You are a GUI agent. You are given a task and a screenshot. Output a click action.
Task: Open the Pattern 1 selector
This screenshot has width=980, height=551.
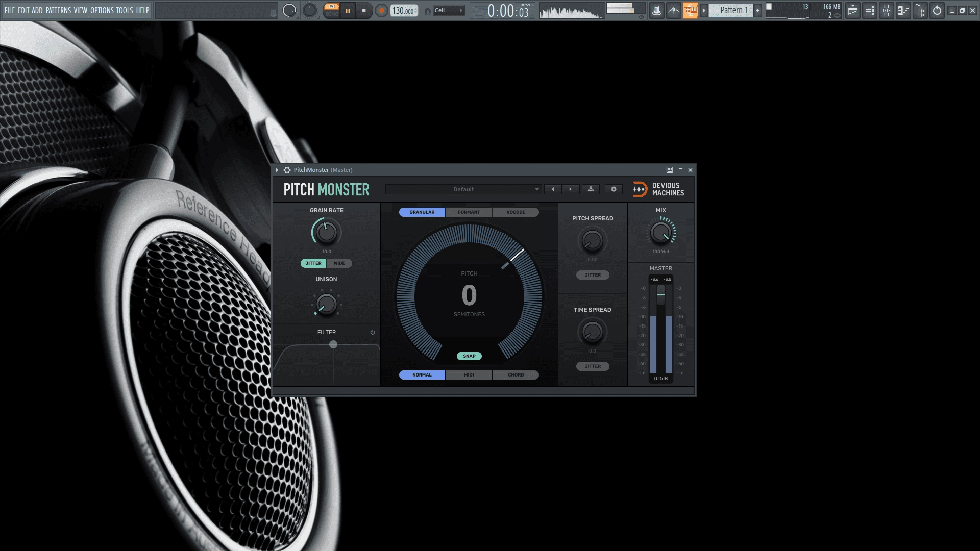(x=731, y=10)
